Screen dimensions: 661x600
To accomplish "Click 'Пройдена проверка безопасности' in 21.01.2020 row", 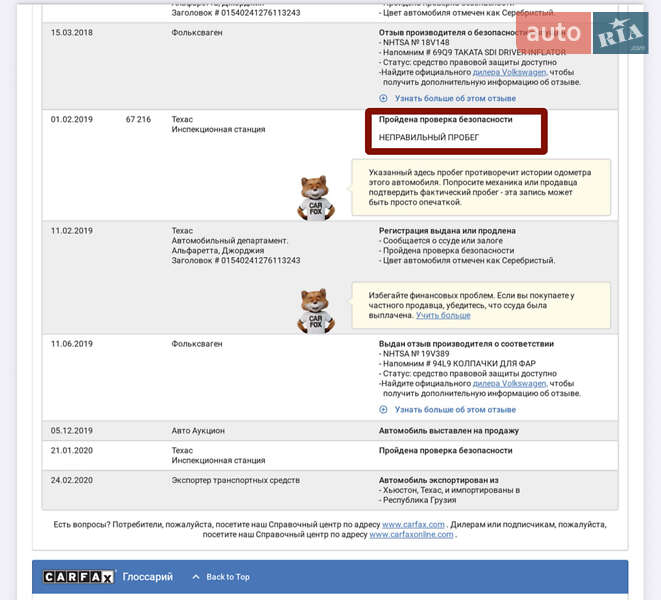I will pos(446,450).
